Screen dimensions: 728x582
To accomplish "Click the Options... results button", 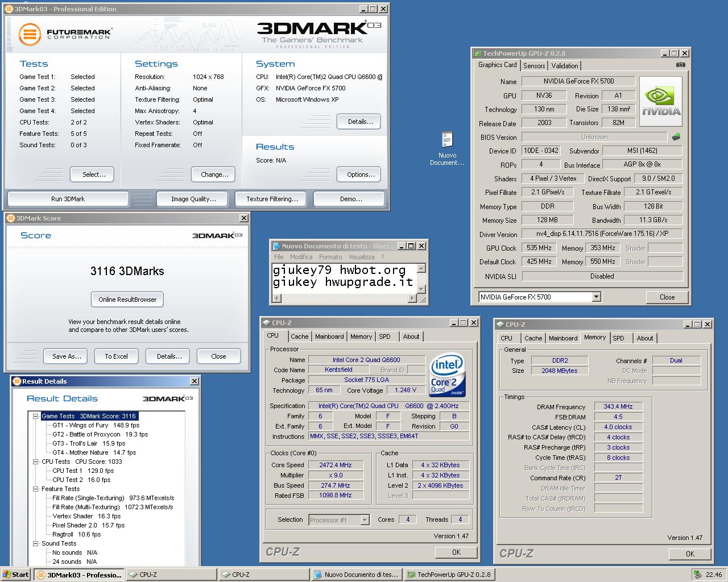I will (359, 174).
